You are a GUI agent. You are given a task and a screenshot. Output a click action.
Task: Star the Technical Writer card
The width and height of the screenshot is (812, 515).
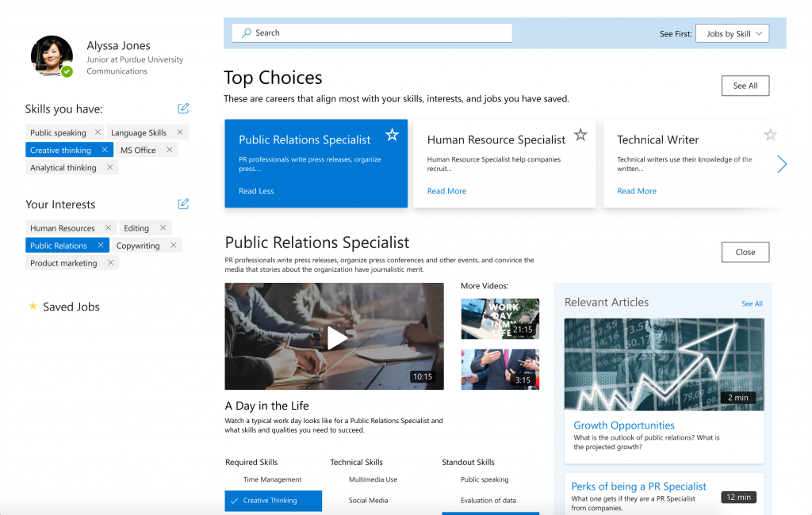pos(770,135)
